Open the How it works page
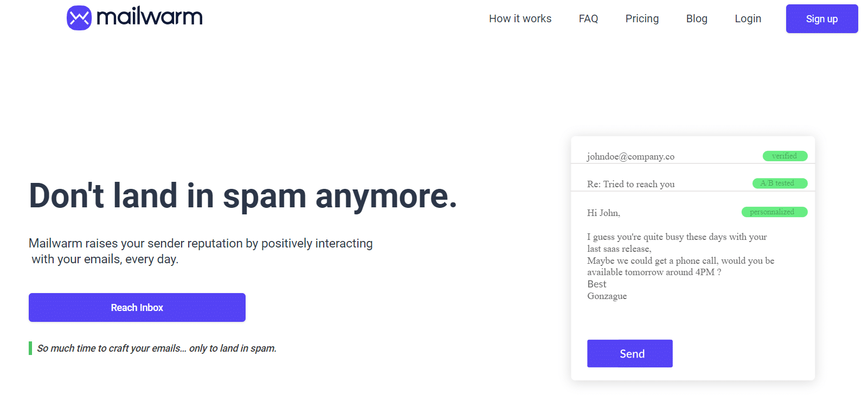Screen dimensions: 868x400 point(520,19)
